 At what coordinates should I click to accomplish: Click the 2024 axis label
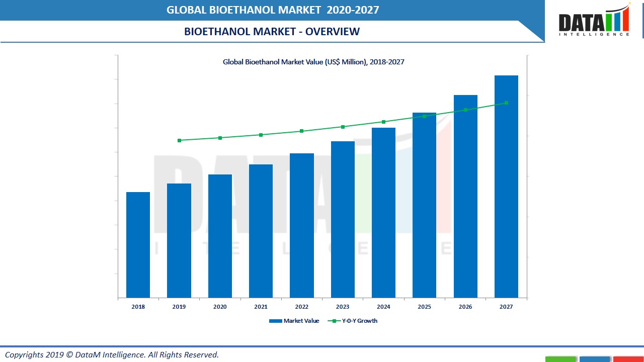(383, 307)
